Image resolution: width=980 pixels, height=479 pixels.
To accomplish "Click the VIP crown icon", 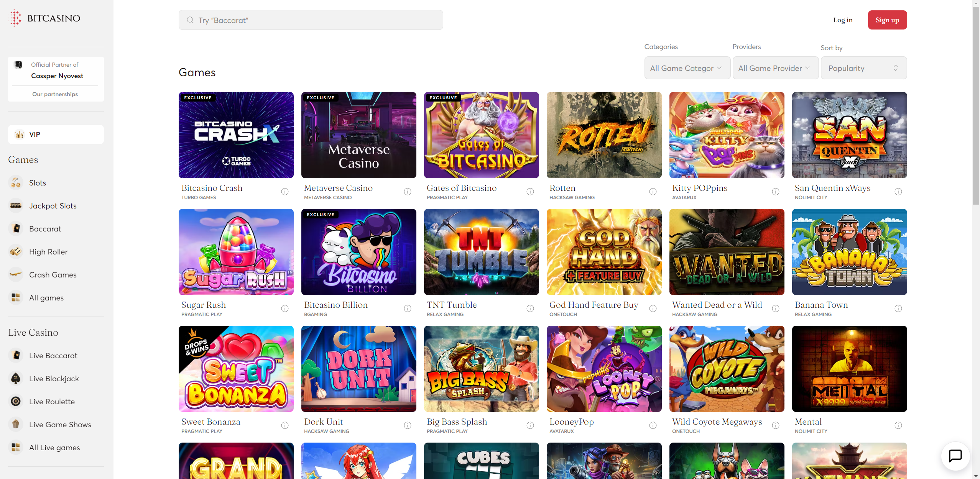I will [x=19, y=135].
